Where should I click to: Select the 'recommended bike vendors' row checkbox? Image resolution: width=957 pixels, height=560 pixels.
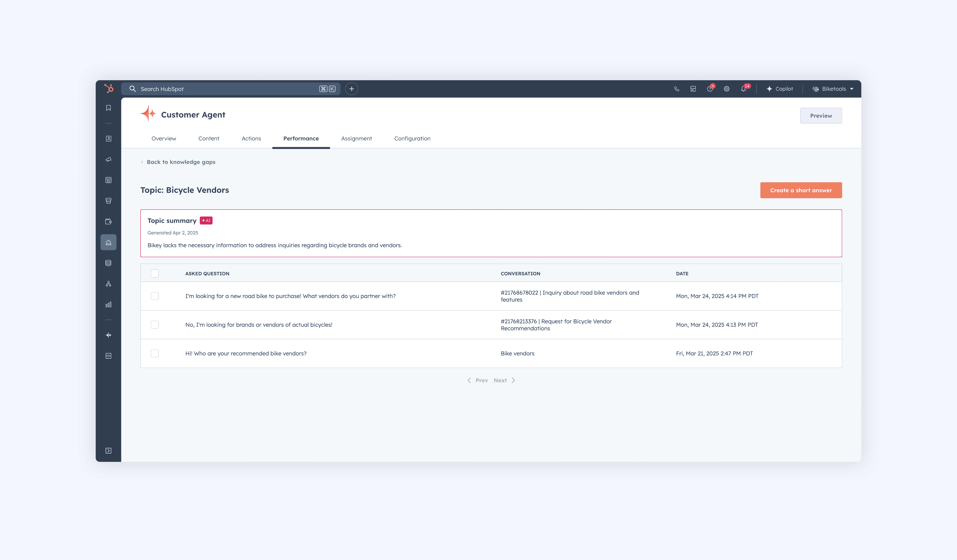(x=155, y=353)
